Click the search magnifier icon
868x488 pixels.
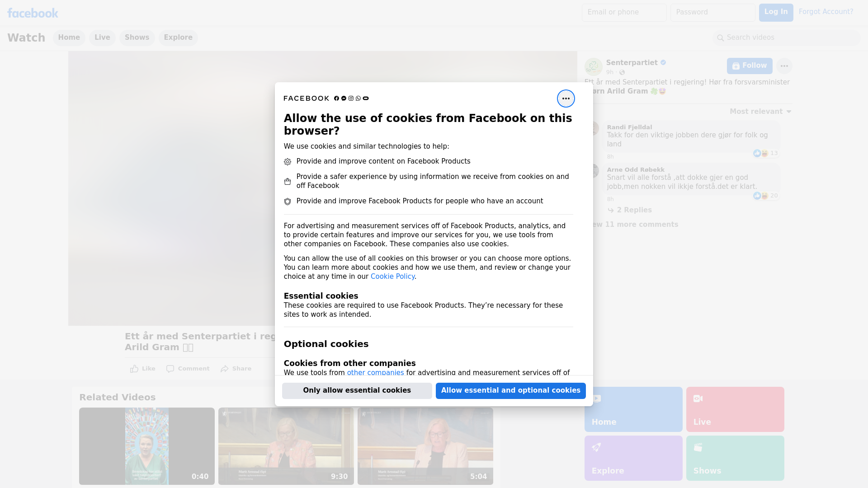720,38
